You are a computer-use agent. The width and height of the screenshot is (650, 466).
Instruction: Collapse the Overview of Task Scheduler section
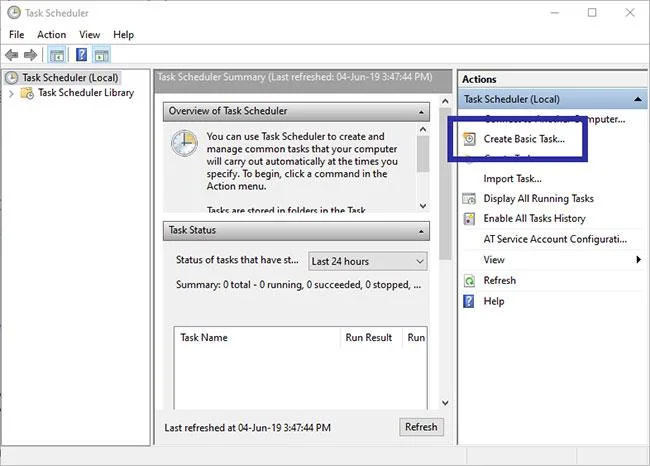point(421,112)
